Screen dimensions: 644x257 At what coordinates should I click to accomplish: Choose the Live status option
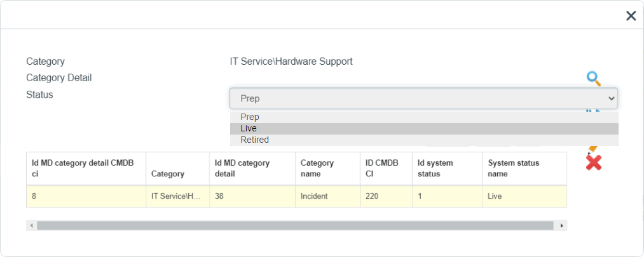tap(424, 129)
